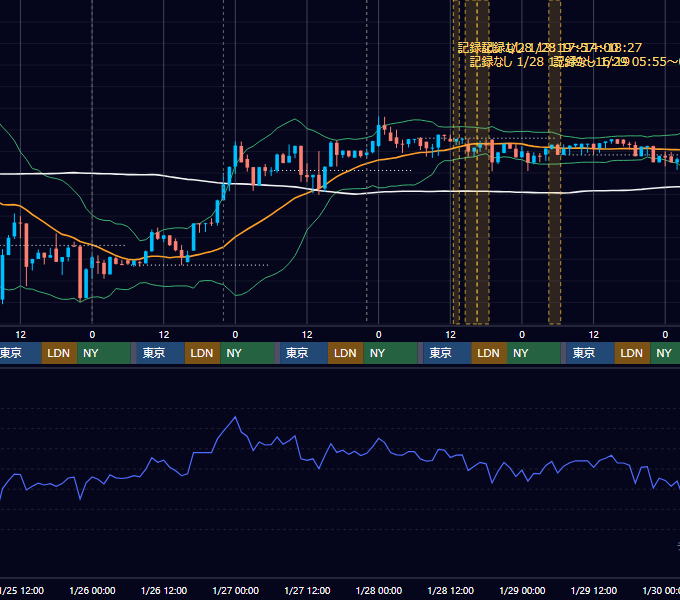Click the 1/28 12:00 time axis label

[x=451, y=590]
